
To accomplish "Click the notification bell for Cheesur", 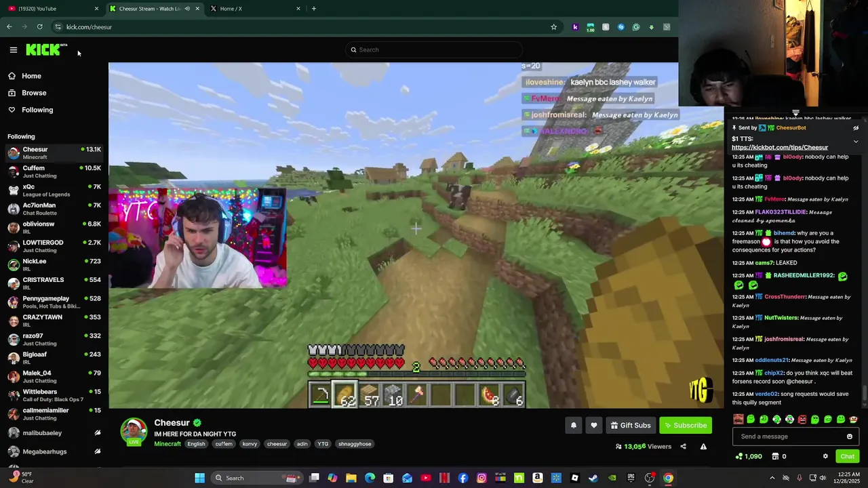I will pos(573,425).
